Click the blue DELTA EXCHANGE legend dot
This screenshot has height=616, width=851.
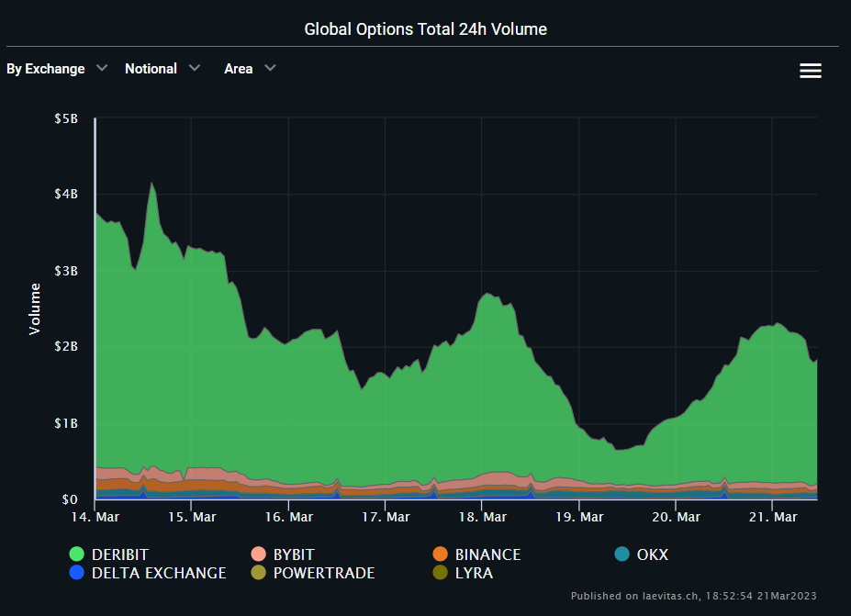click(x=77, y=573)
